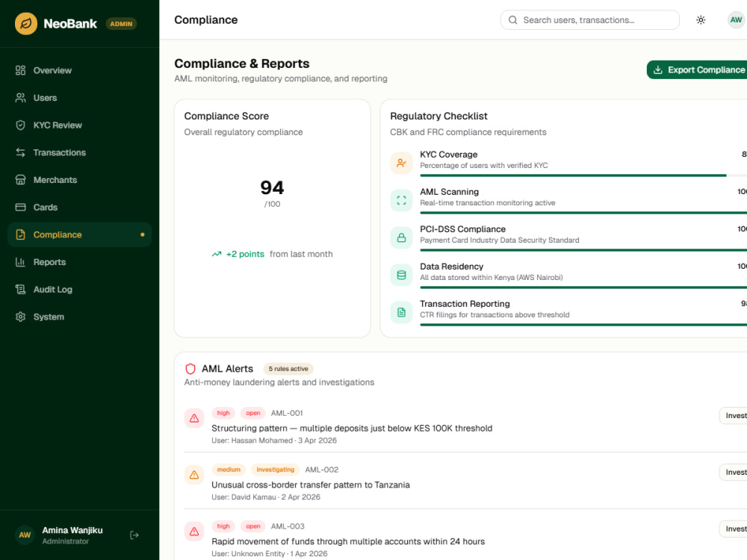The image size is (747, 560).
Task: Click the AML Alerts red shield icon
Action: click(x=190, y=369)
